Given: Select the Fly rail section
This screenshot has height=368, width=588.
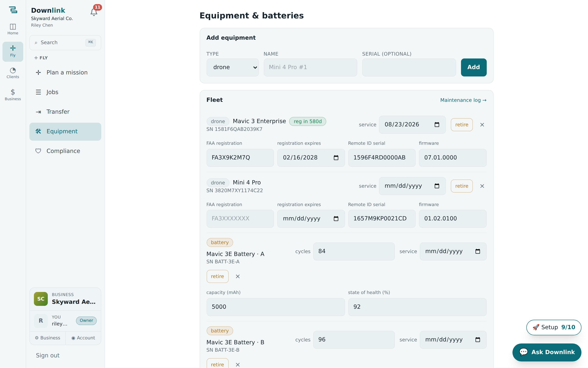Looking at the screenshot, I should coord(13,51).
